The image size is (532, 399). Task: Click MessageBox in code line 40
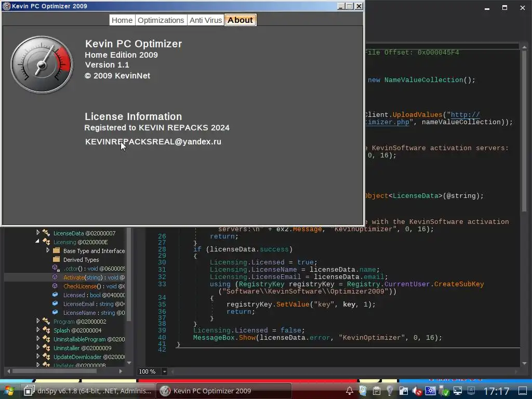214,338
